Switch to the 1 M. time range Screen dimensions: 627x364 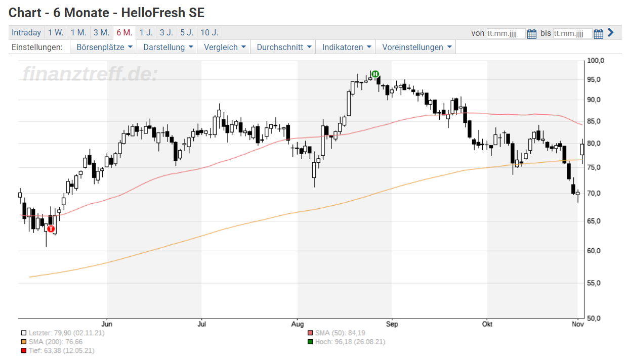(x=78, y=33)
